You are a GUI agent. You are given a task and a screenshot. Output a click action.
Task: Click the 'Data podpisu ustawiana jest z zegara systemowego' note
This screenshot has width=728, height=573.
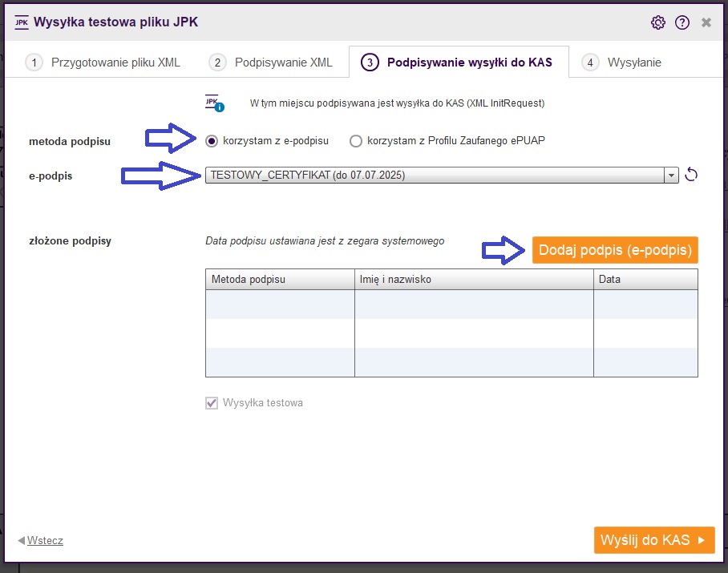coord(325,240)
